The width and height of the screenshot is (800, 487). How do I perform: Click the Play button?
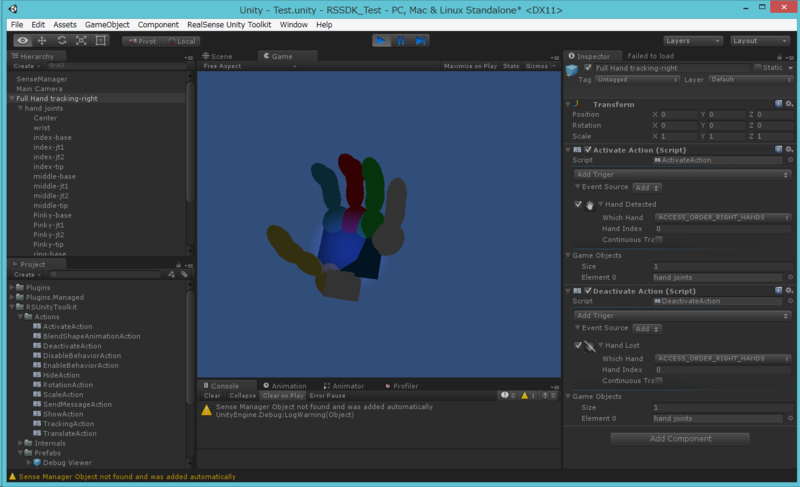381,41
